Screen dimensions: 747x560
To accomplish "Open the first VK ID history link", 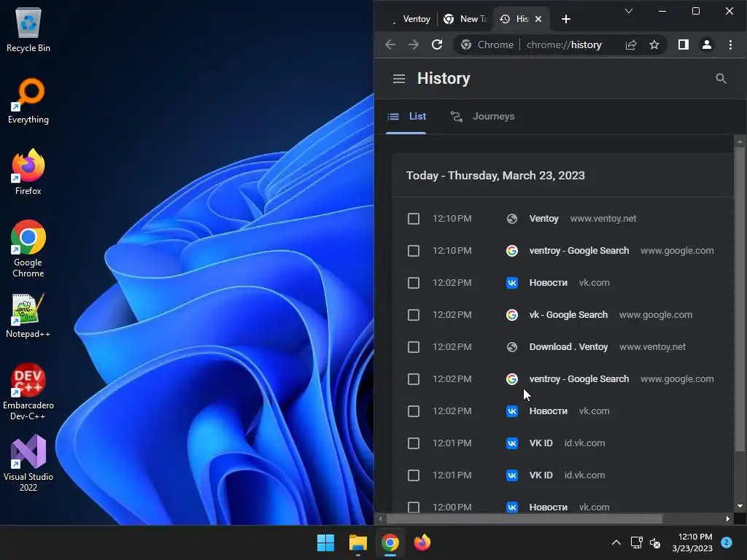I will (541, 443).
